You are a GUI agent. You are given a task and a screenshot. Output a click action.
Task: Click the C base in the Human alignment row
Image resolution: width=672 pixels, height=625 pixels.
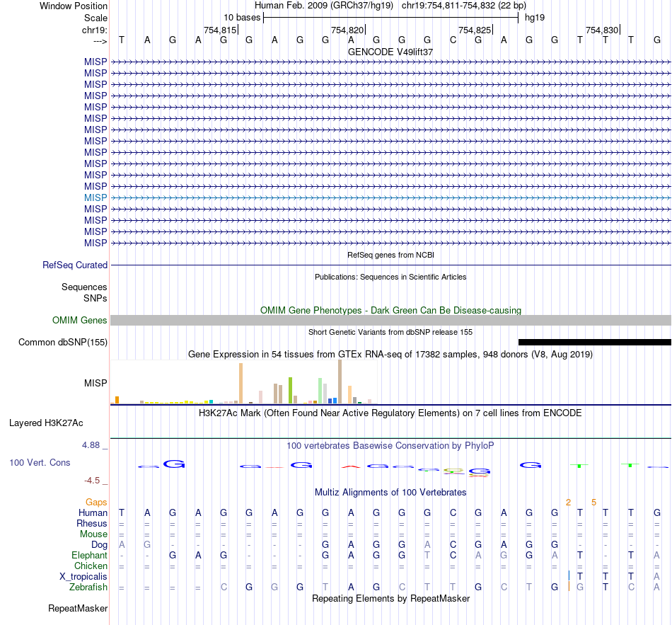pyautogui.click(x=453, y=513)
